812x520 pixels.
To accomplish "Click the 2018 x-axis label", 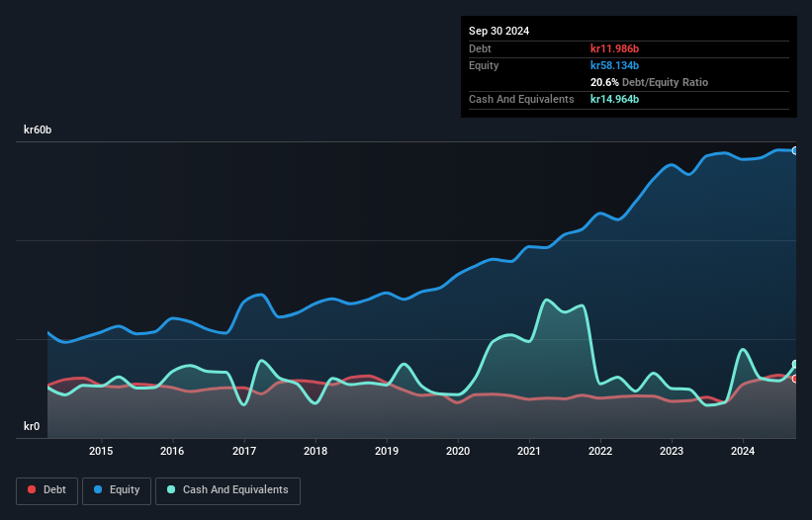I will (316, 451).
